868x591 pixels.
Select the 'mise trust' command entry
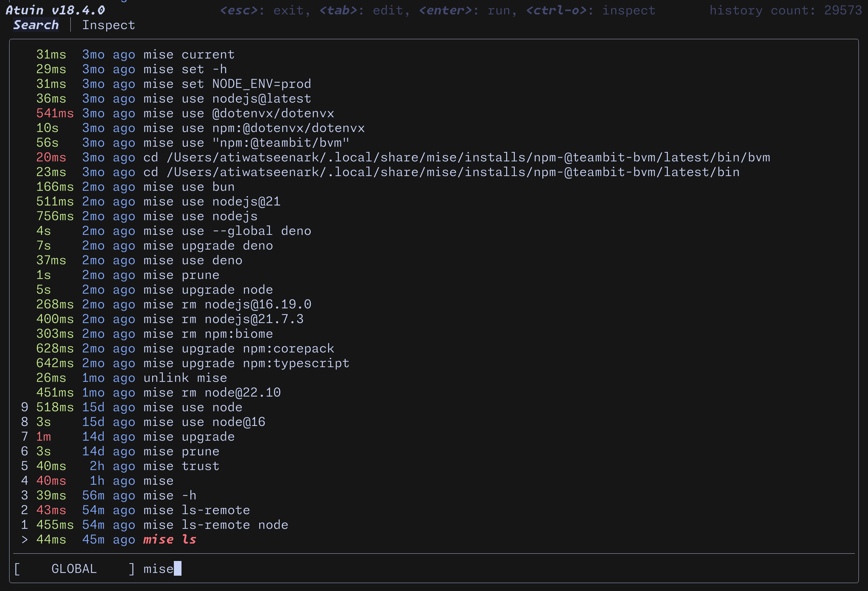[x=181, y=466]
